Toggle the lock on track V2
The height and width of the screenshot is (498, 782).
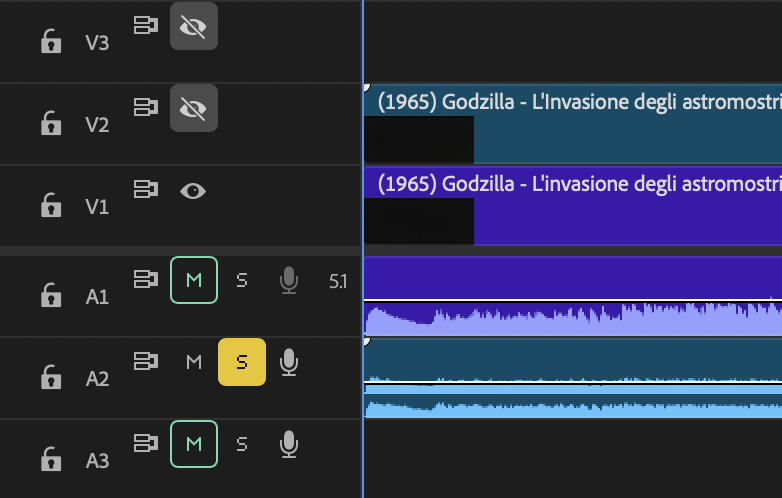pyautogui.click(x=51, y=124)
